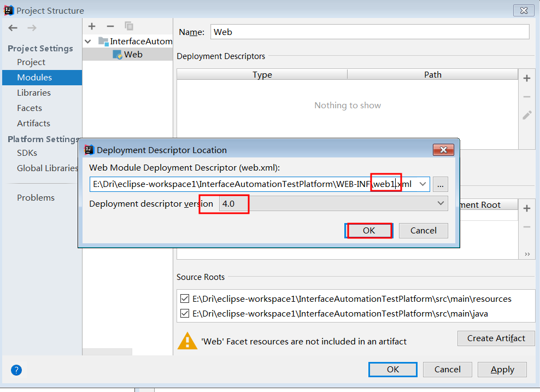
Task: Click the facet warning triangle icon
Action: (187, 341)
